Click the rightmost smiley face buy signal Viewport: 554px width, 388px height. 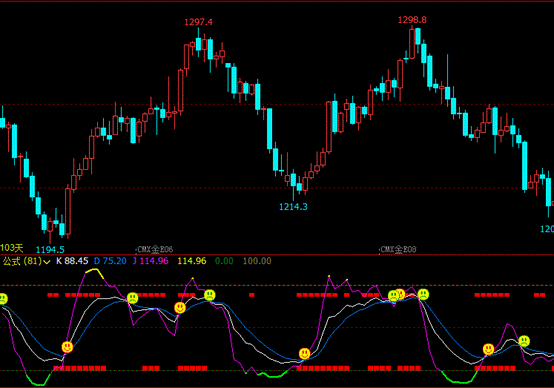tap(488, 349)
